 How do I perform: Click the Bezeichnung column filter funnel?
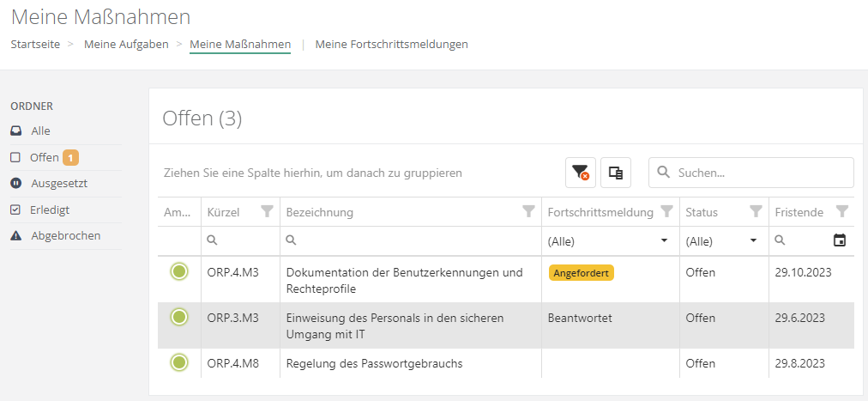point(528,211)
